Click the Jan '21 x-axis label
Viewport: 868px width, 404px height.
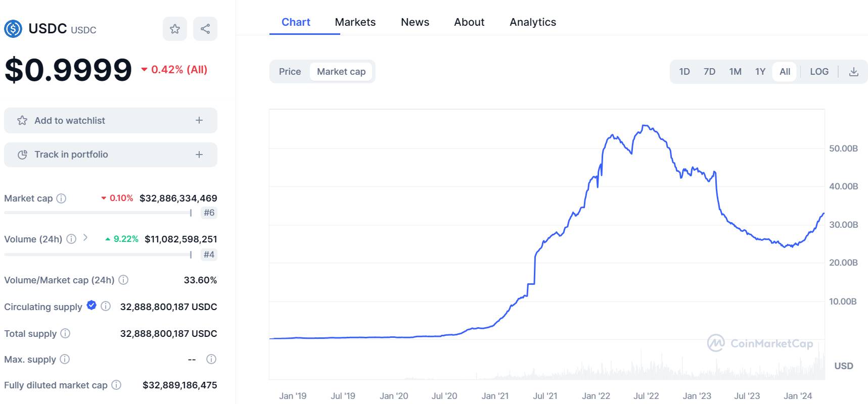495,396
